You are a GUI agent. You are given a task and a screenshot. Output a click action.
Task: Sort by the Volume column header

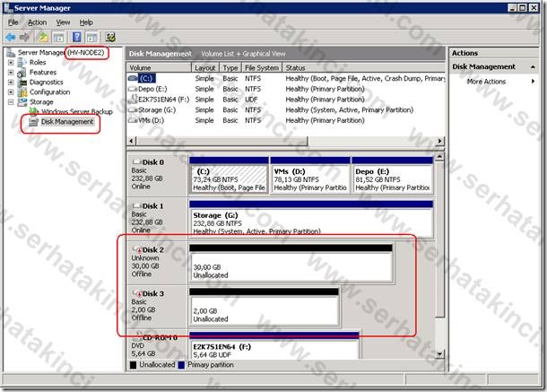point(159,67)
